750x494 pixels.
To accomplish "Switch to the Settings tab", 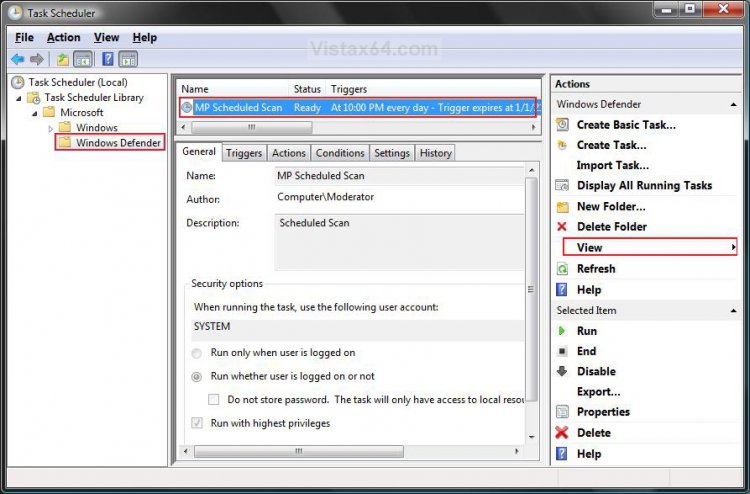I will 392,153.
